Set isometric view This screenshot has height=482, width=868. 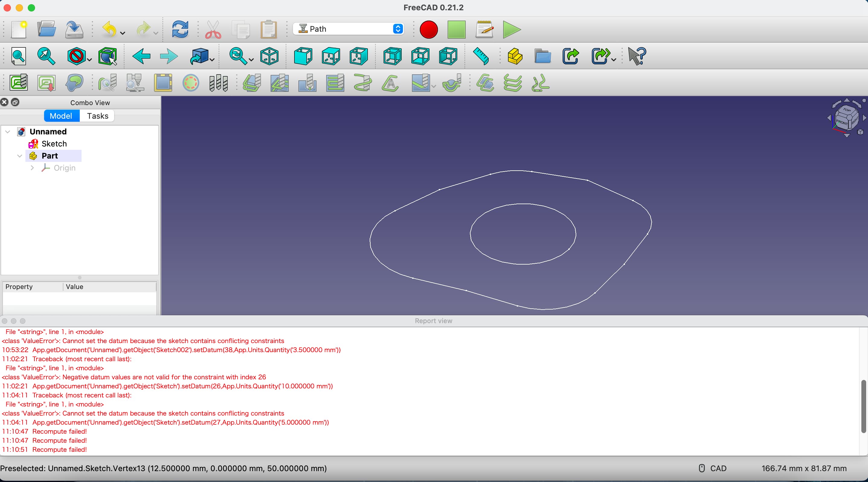270,56
